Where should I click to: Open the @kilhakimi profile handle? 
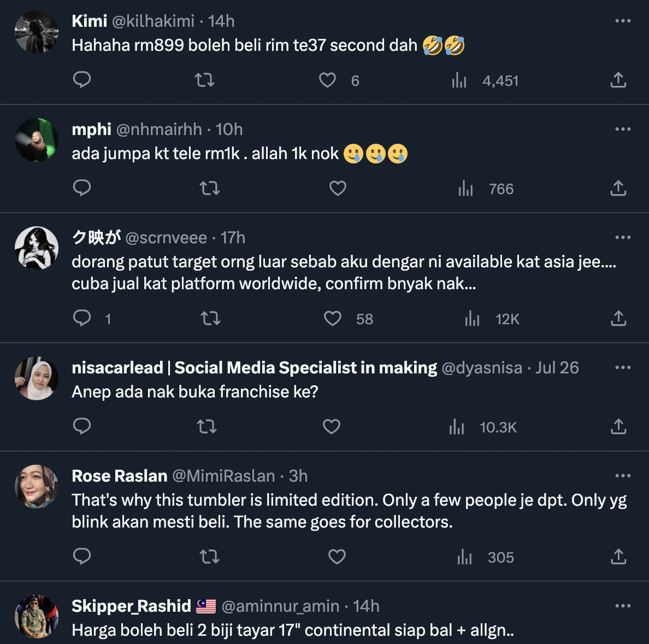coord(153,21)
